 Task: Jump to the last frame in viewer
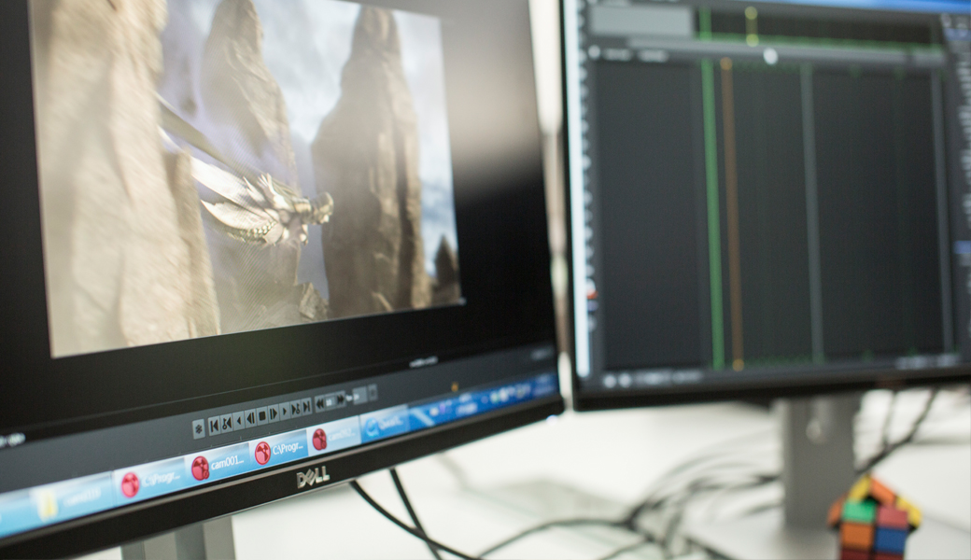(x=306, y=407)
